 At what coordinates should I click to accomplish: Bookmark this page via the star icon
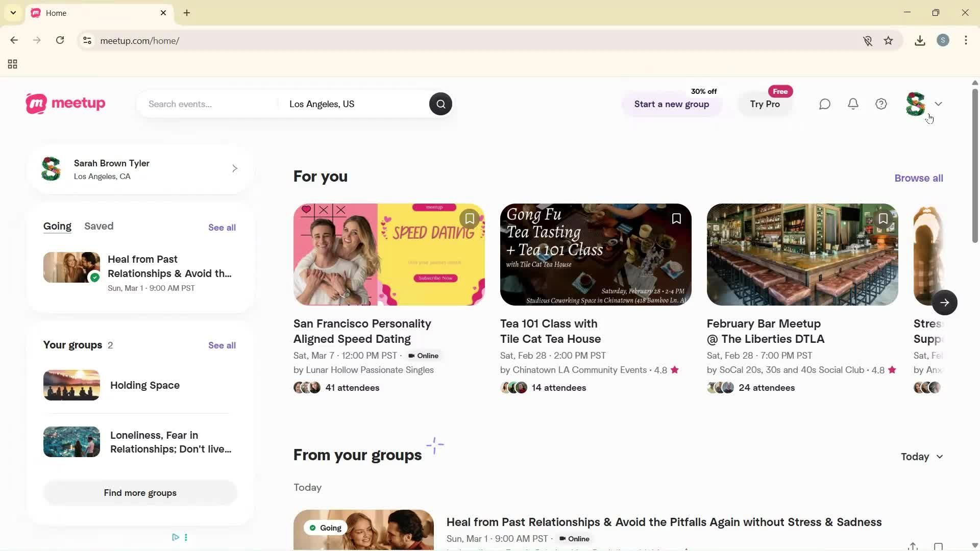[889, 40]
